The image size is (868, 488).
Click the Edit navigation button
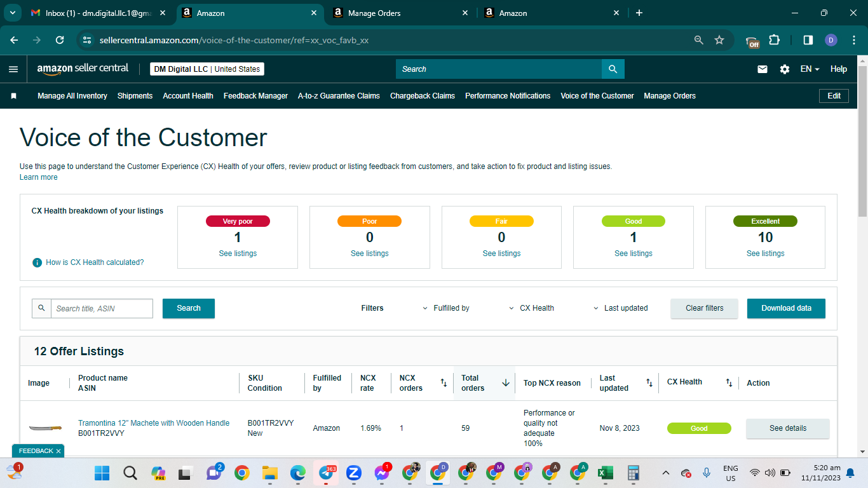(x=834, y=96)
